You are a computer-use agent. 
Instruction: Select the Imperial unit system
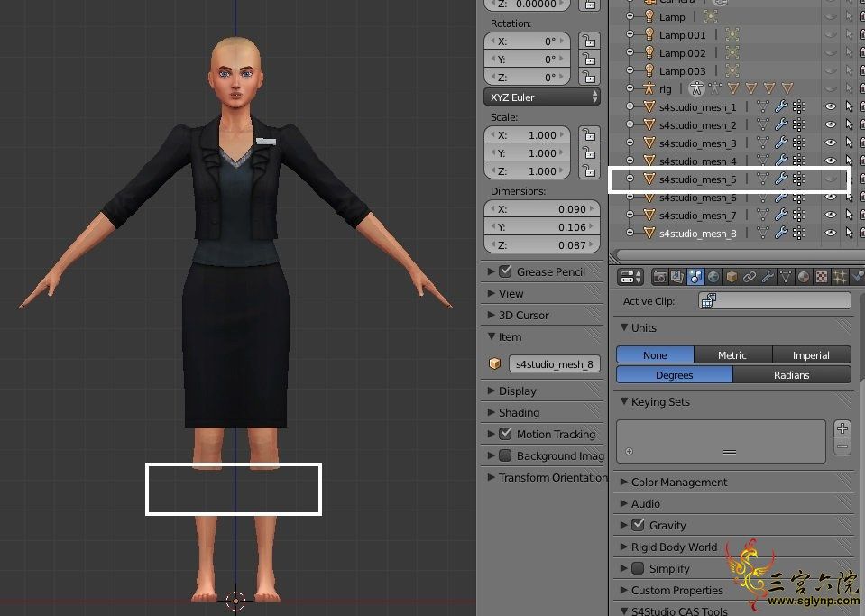click(811, 355)
